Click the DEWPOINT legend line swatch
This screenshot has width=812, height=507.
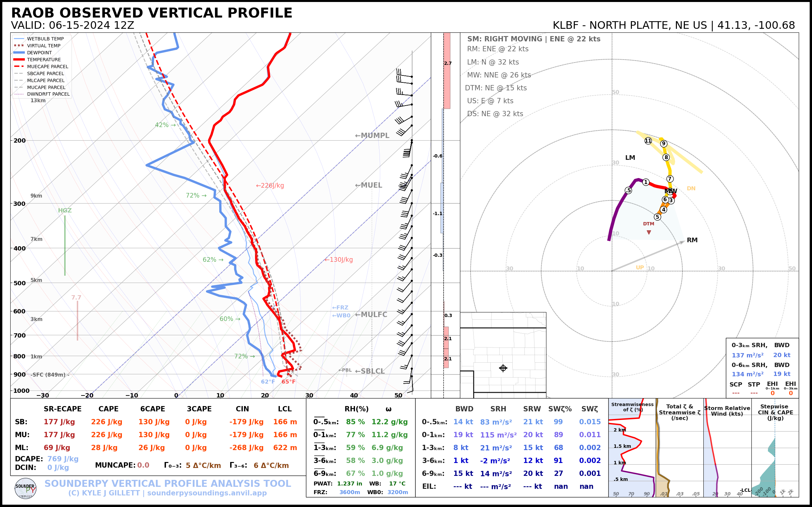[19, 53]
